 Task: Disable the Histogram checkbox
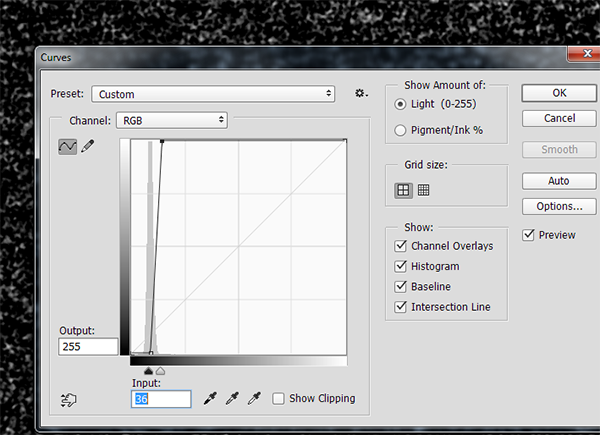(x=401, y=266)
